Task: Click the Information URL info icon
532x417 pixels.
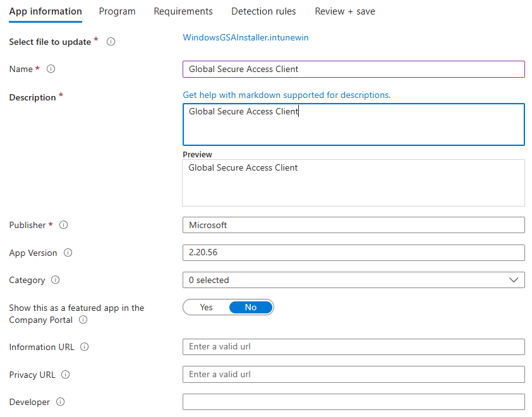Action: (85, 347)
